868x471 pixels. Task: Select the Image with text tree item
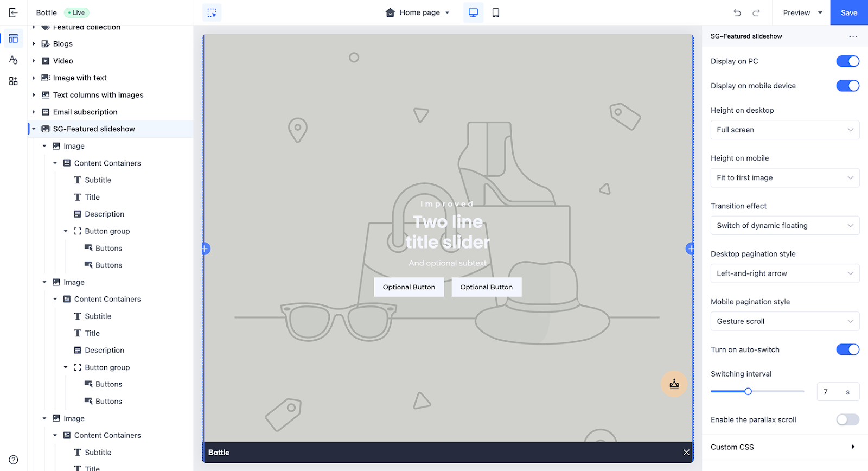[80, 78]
